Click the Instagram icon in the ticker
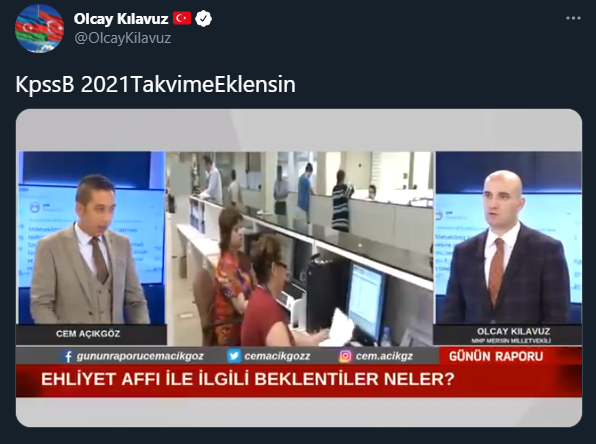Viewport: 596px width, 444px height. [x=345, y=356]
